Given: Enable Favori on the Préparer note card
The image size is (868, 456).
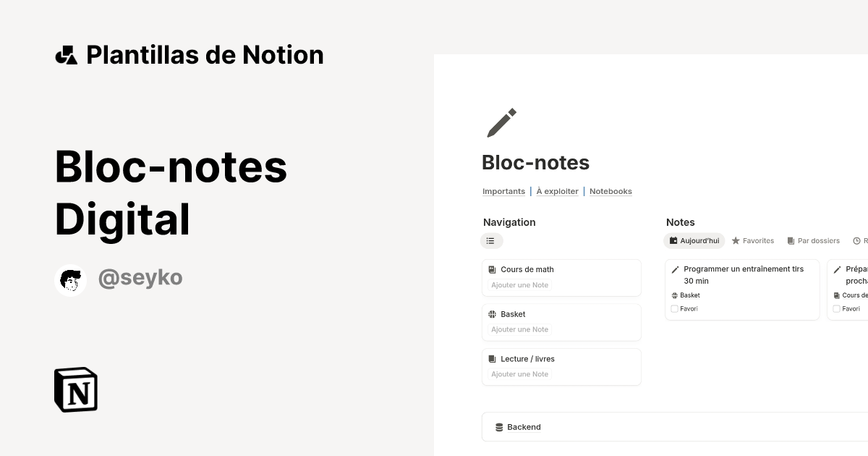Looking at the screenshot, I should 837,308.
